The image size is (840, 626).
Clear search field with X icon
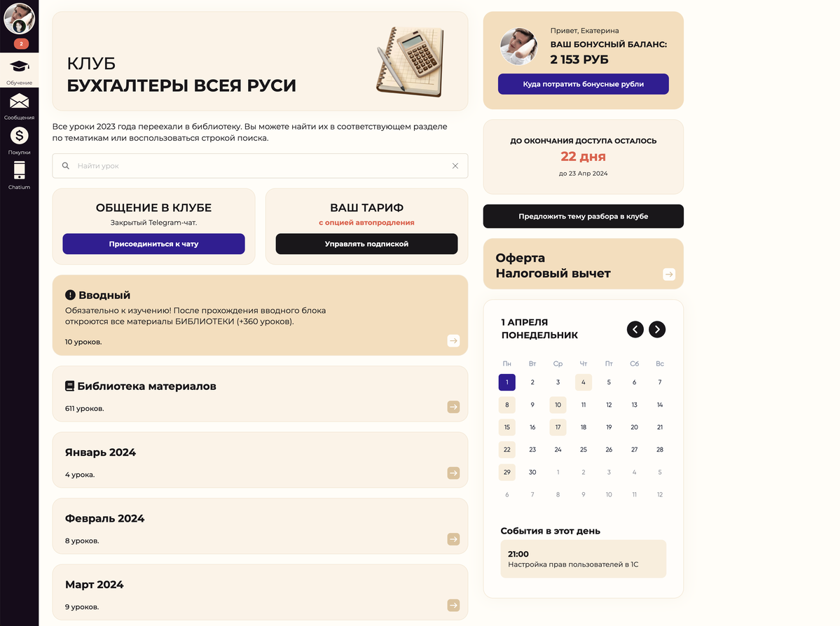click(455, 166)
